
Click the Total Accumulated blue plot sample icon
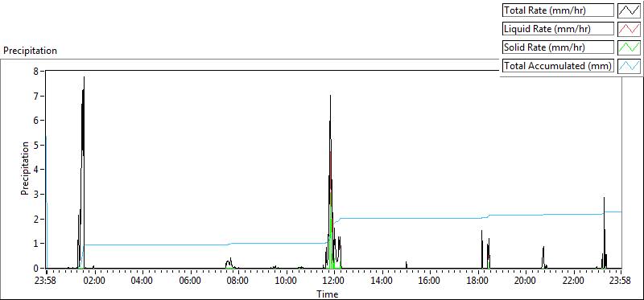(629, 65)
